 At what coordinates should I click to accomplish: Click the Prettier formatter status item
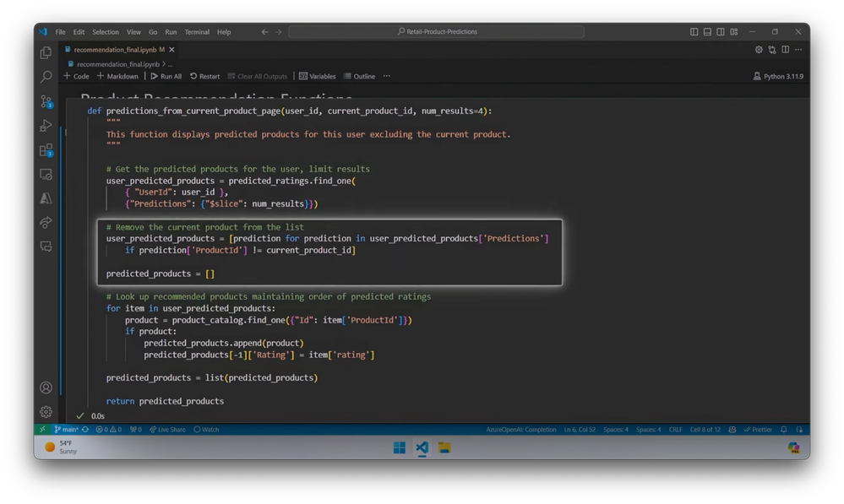[x=758, y=429]
